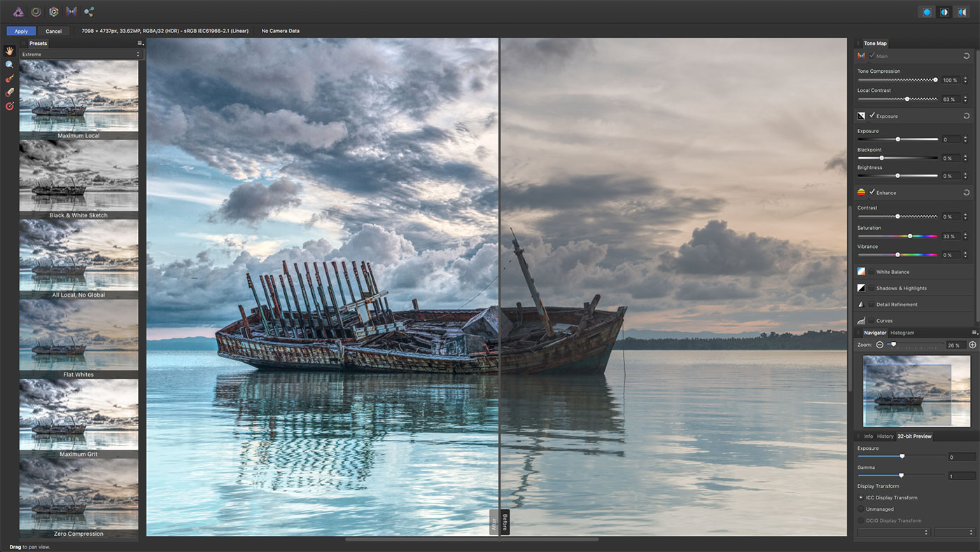This screenshot has width=980, height=552.
Task: Open the Liquify persona icon
Action: point(36,12)
